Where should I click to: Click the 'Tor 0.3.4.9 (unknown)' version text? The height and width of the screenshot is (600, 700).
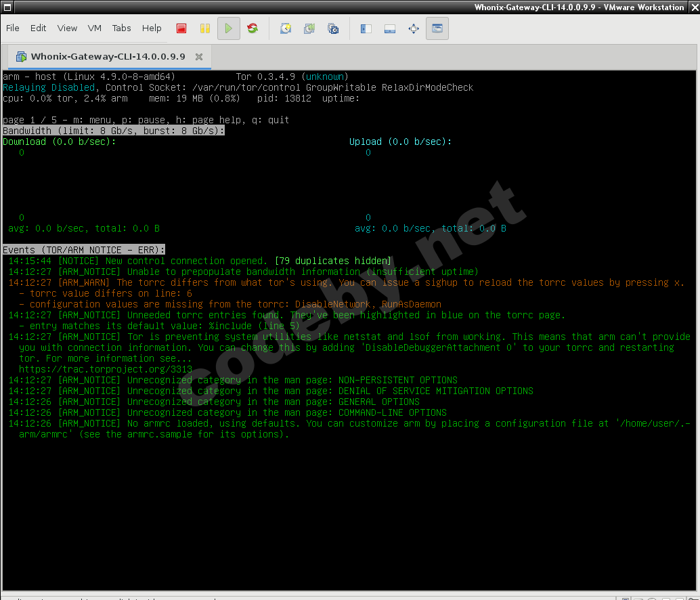(x=292, y=77)
